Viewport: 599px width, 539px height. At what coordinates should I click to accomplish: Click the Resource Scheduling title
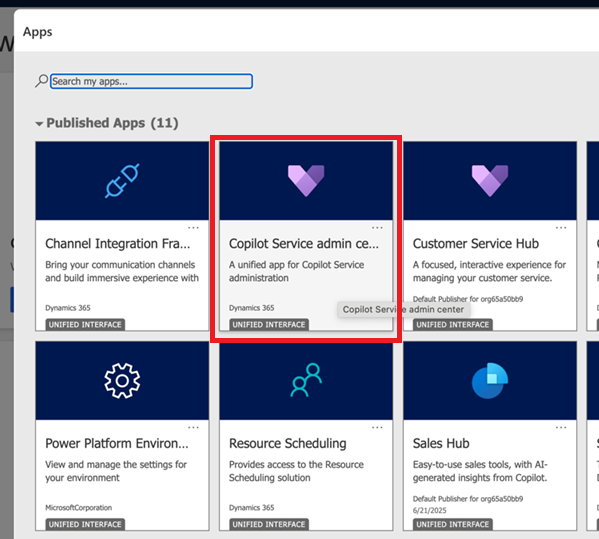coord(288,444)
